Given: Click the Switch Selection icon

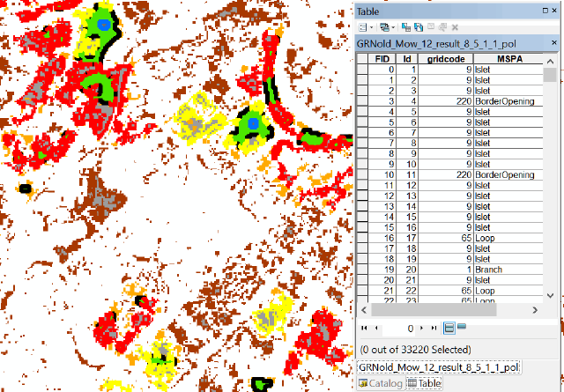Looking at the screenshot, I should click(419, 27).
